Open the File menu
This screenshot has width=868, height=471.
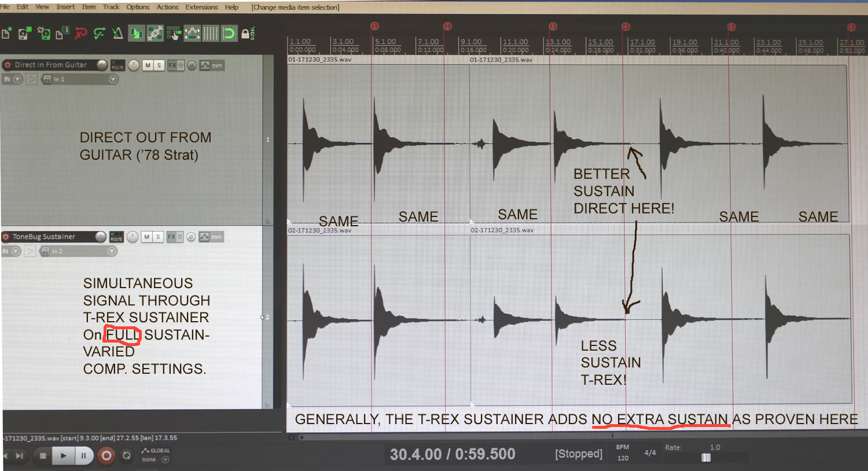(x=5, y=7)
